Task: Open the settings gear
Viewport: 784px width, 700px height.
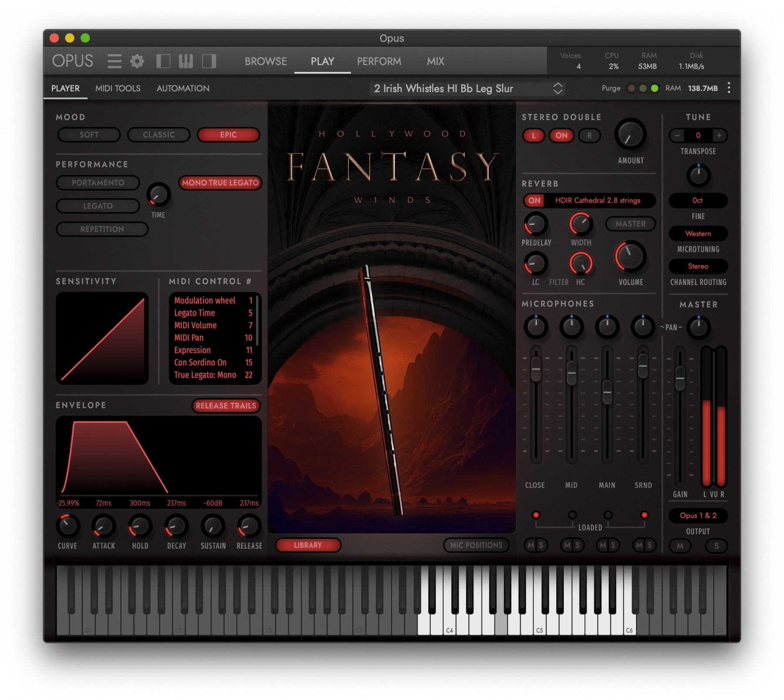Action: click(x=137, y=61)
